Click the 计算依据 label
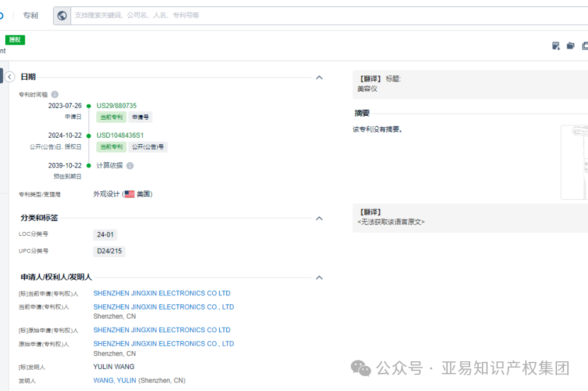The height and width of the screenshot is (391, 588). [109, 165]
